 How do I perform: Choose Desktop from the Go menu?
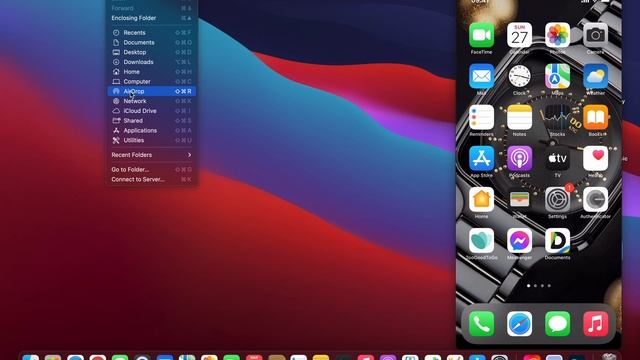point(152,52)
